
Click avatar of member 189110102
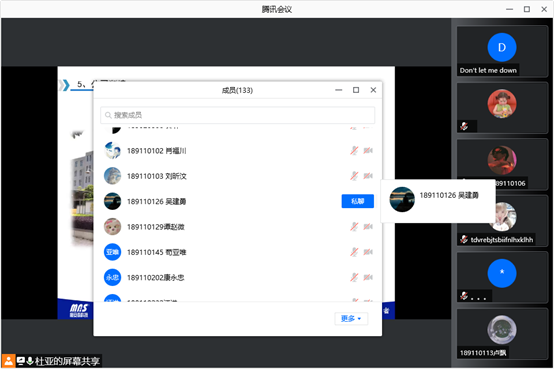(112, 151)
